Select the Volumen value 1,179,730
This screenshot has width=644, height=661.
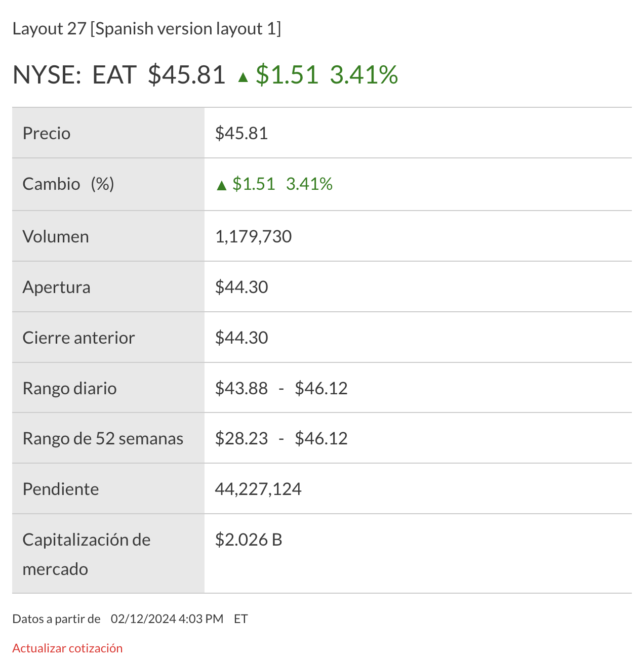click(253, 236)
